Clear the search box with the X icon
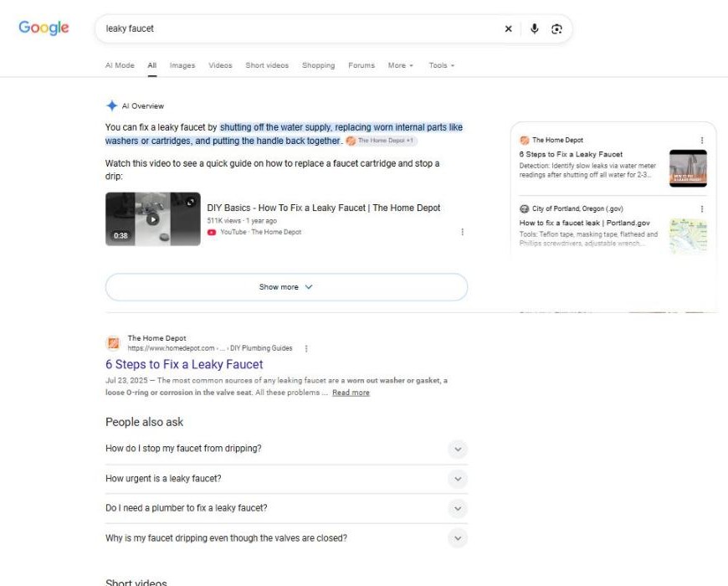The image size is (728, 586). [x=509, y=28]
